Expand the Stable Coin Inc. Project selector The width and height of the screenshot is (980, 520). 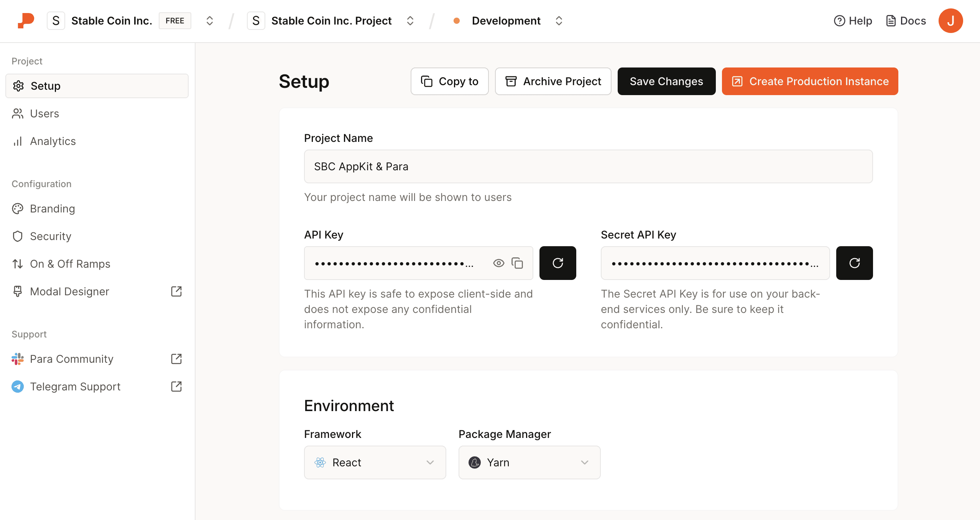click(x=410, y=21)
